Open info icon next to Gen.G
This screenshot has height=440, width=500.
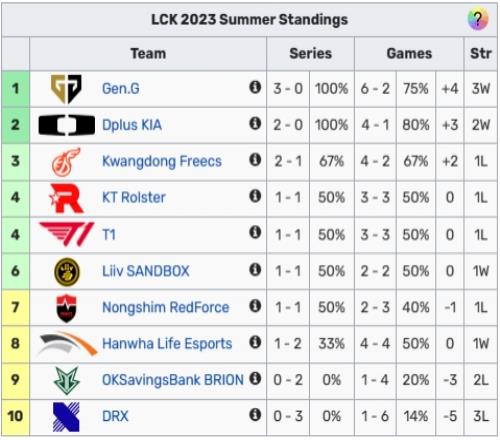click(x=255, y=87)
